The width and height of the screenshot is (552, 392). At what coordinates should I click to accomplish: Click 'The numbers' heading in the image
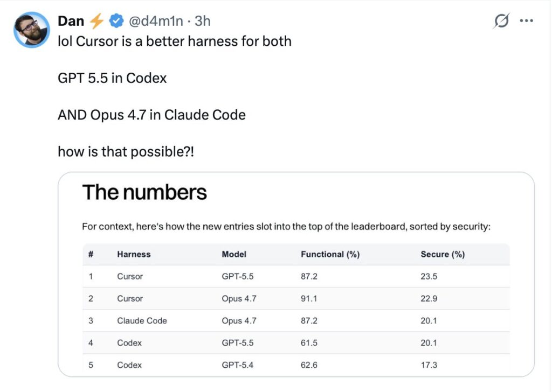point(144,192)
